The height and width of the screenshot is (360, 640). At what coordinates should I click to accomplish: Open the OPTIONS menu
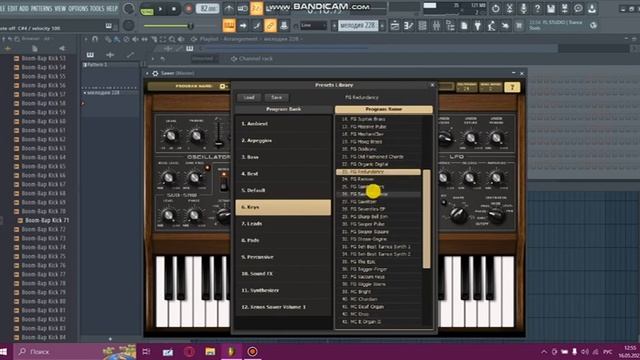(x=78, y=9)
